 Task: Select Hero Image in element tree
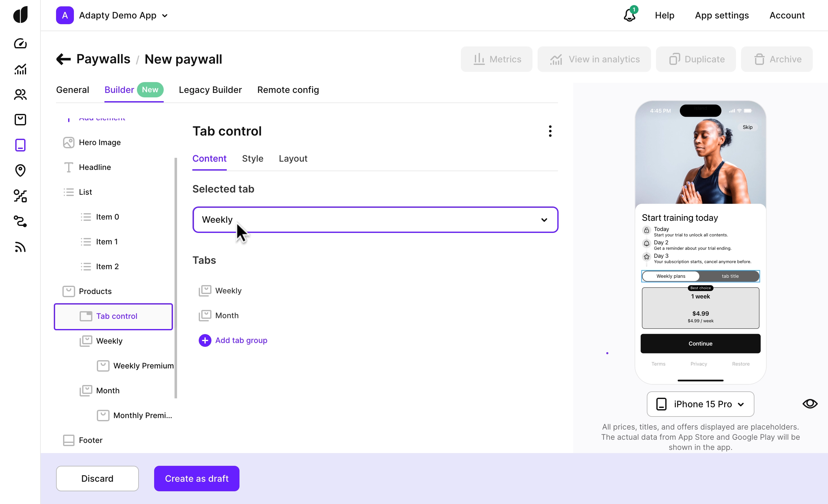click(99, 142)
